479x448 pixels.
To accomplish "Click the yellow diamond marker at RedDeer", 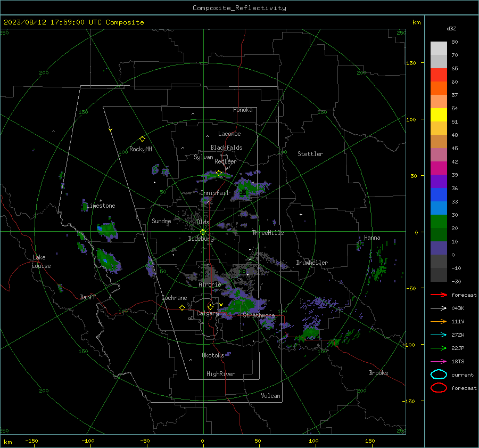I will point(219,173).
